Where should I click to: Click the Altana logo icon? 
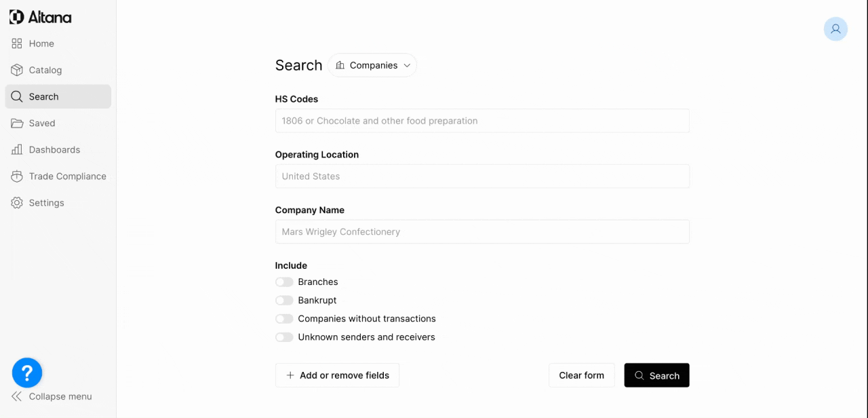[17, 17]
